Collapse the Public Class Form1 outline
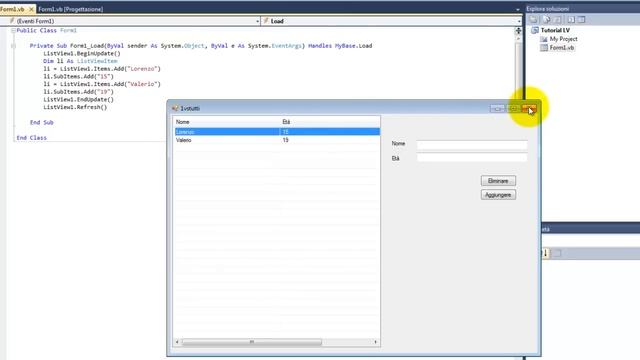This screenshot has height=360, width=640. (13, 31)
